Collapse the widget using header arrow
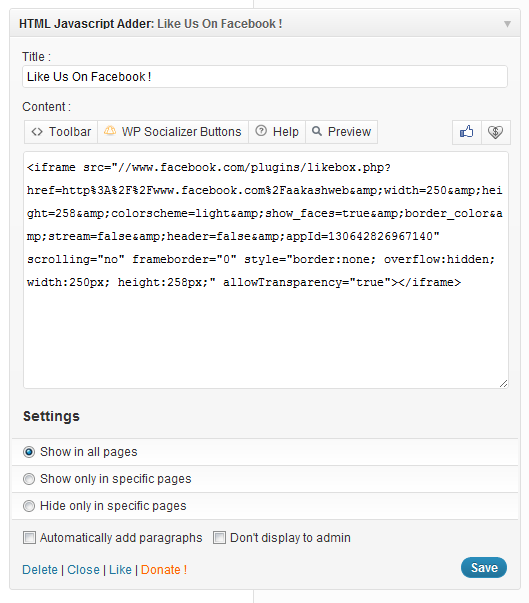Screen dimensions: 529x603 (507, 24)
